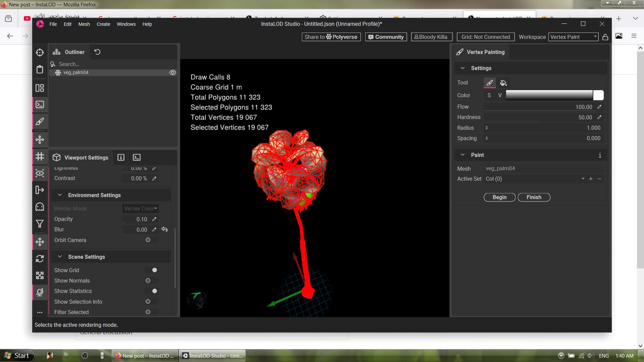Screen dimensions: 644x362
Task: Click info icon beside Viewport Settings
Action: click(x=121, y=158)
